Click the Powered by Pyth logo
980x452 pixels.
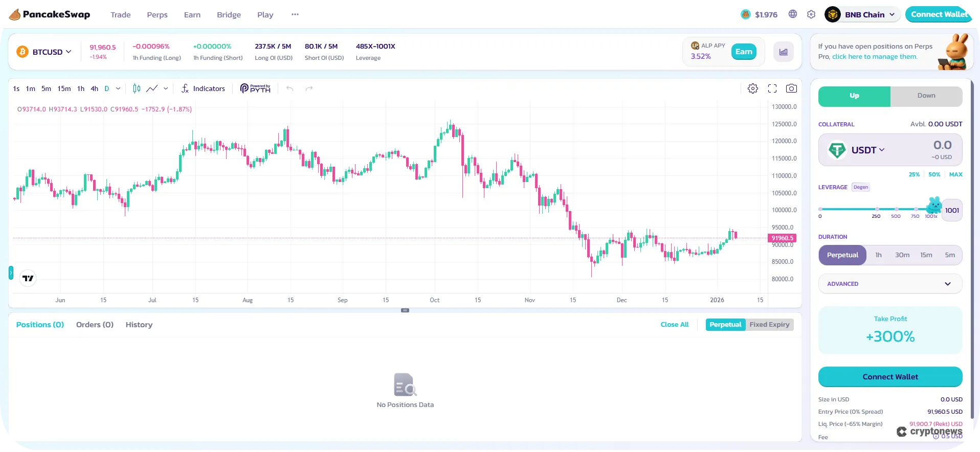coord(255,88)
